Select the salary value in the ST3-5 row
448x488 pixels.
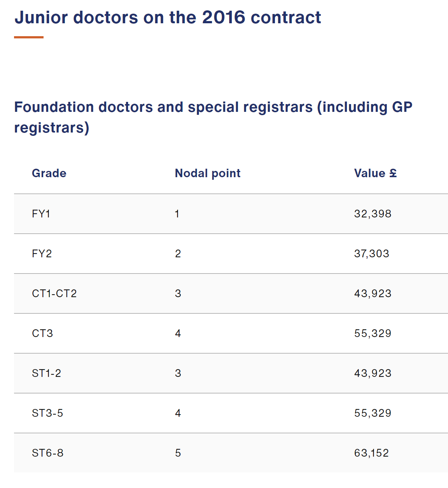(373, 413)
